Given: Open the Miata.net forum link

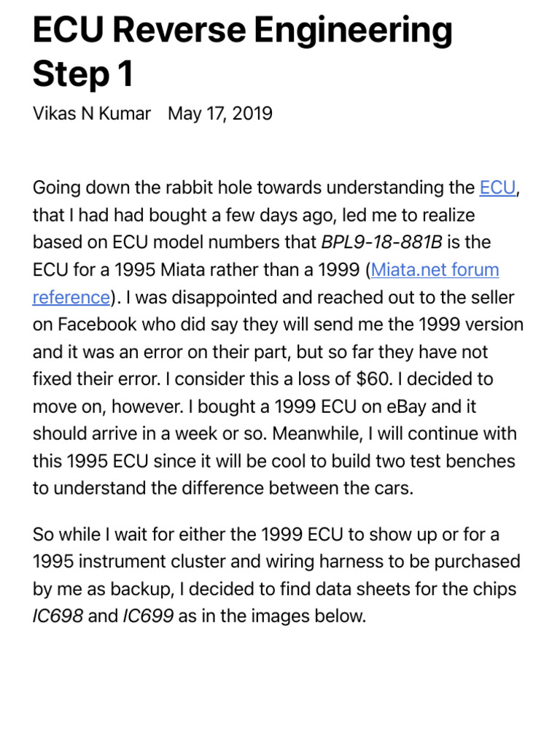Looking at the screenshot, I should click(x=435, y=270).
